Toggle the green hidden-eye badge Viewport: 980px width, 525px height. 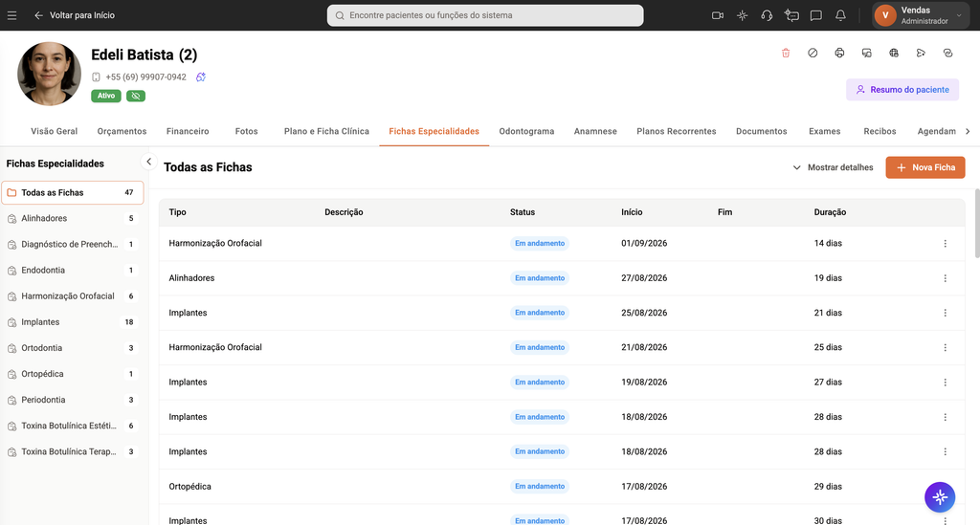[136, 96]
